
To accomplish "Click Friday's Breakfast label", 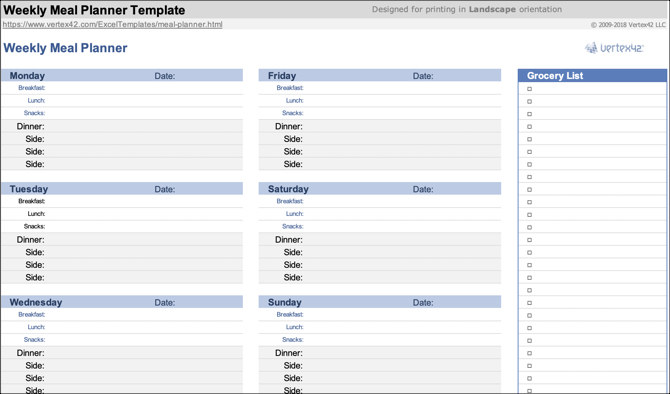I will [x=290, y=88].
